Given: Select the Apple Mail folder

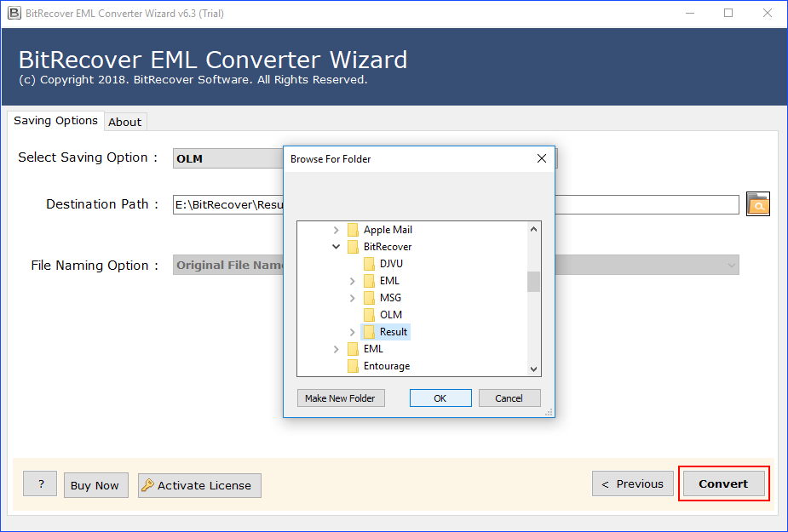Looking at the screenshot, I should click(x=388, y=230).
